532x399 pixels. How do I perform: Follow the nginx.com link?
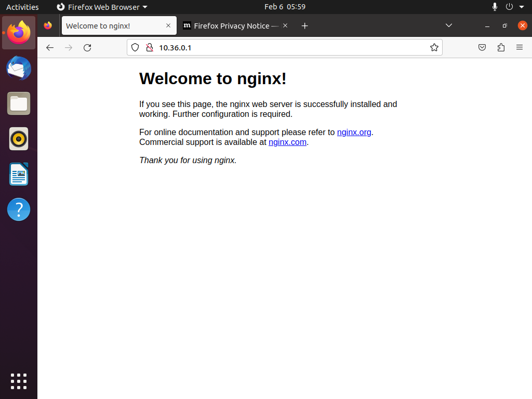pyautogui.click(x=287, y=142)
